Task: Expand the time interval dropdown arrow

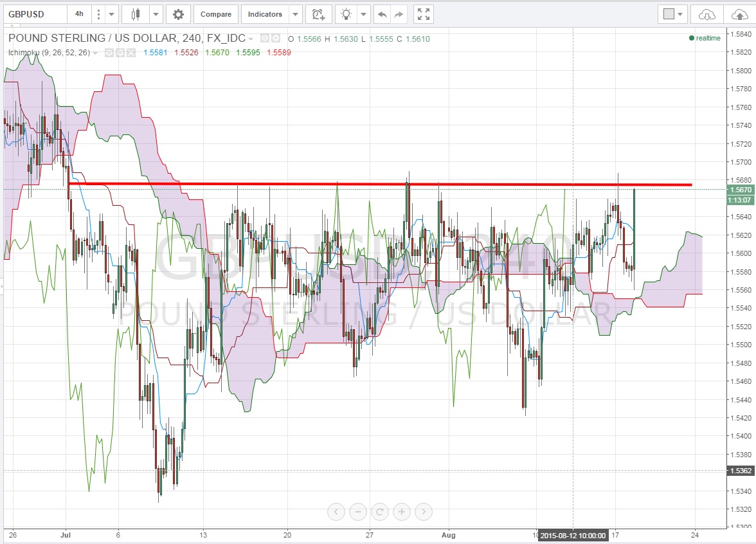Action: point(112,14)
